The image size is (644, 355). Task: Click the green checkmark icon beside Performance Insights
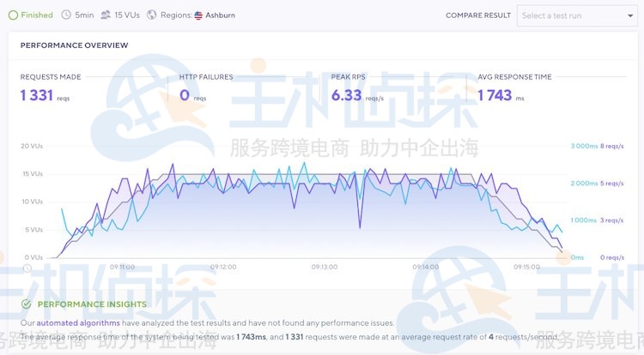coord(27,304)
